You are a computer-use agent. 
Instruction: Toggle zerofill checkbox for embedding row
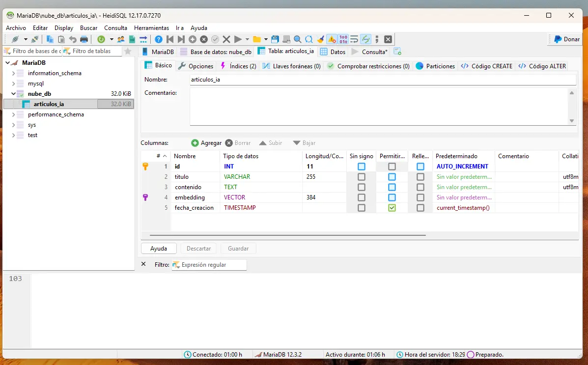coord(420,197)
